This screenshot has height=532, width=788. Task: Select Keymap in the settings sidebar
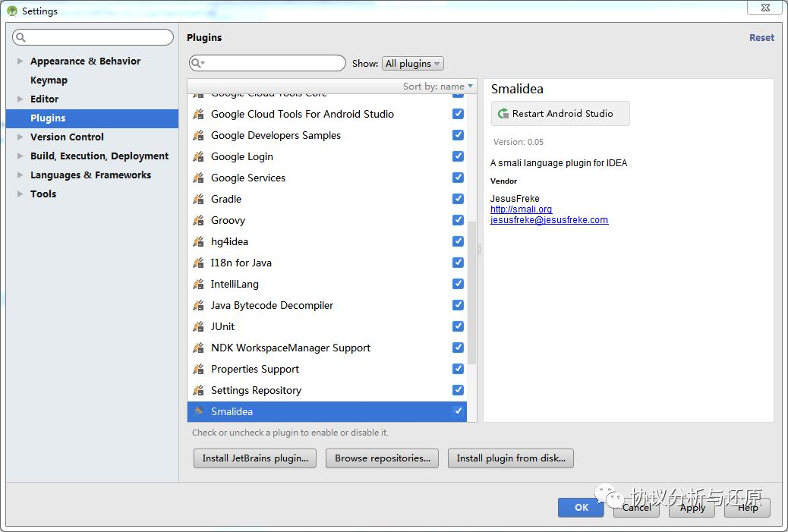pyautogui.click(x=49, y=80)
